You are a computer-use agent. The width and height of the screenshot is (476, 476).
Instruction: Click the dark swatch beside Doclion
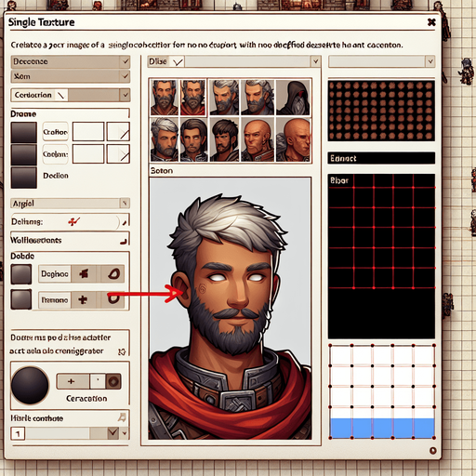[x=24, y=178]
